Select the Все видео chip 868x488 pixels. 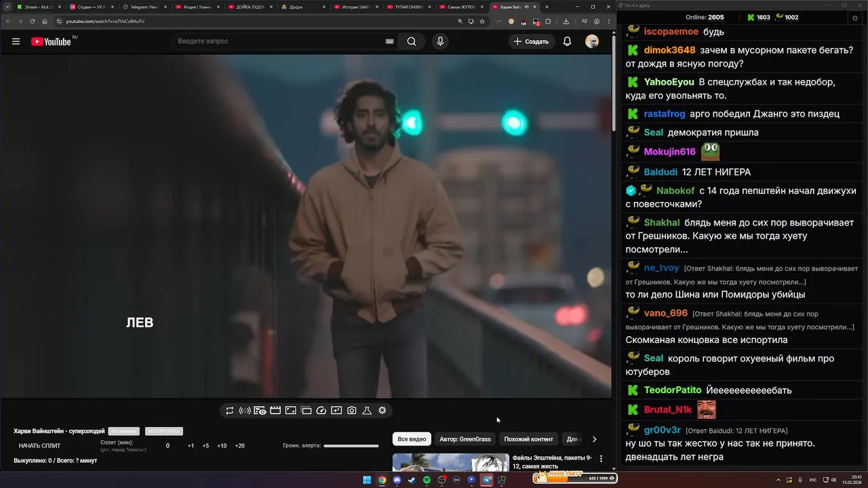[x=412, y=439]
